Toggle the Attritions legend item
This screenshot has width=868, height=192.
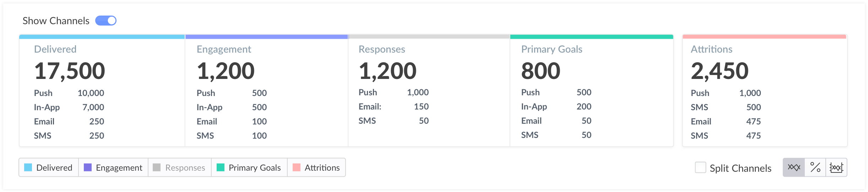pos(316,167)
